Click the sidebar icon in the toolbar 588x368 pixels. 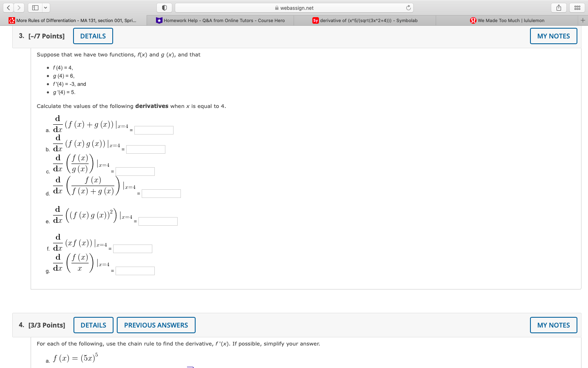(34, 7)
